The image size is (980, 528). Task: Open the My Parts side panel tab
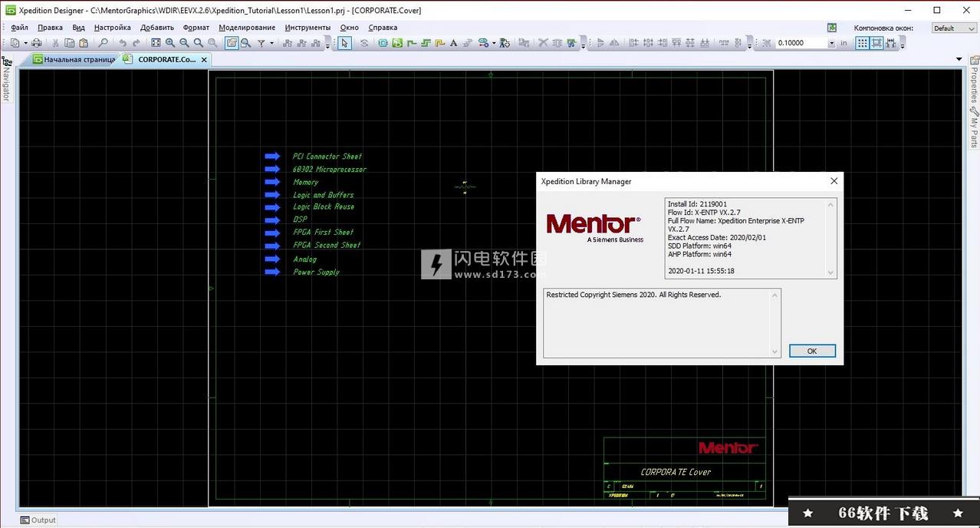point(975,127)
